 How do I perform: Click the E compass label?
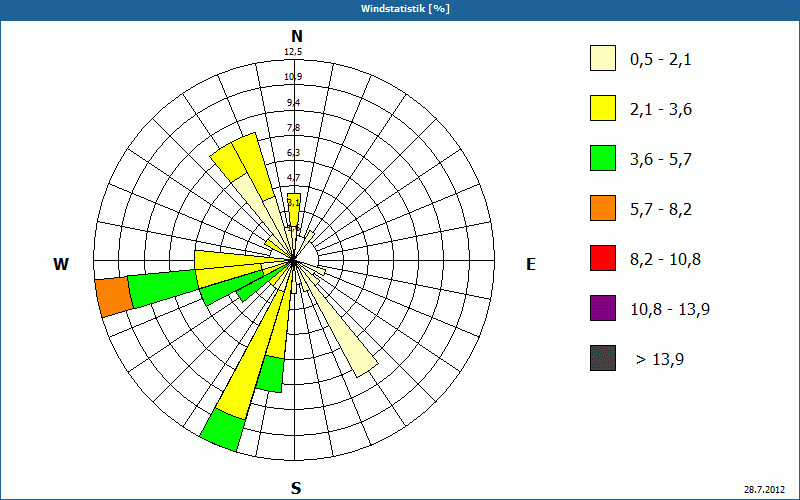(531, 264)
